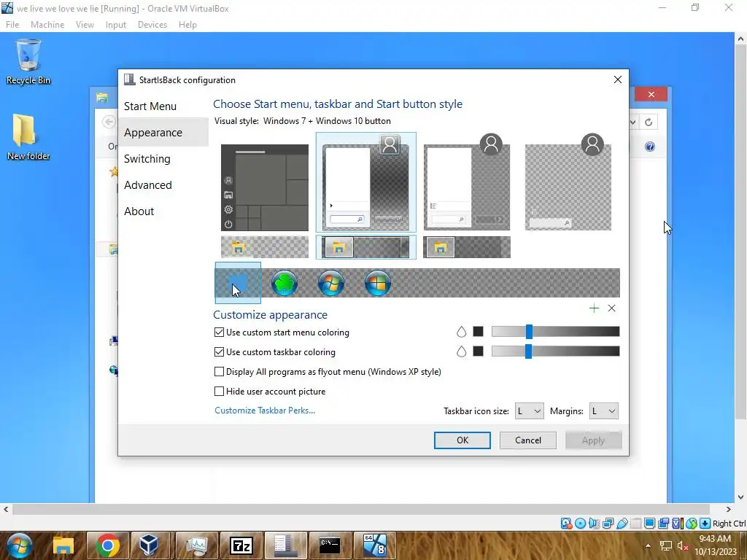Enable Hide user account picture
747x560 pixels.
[x=219, y=392]
